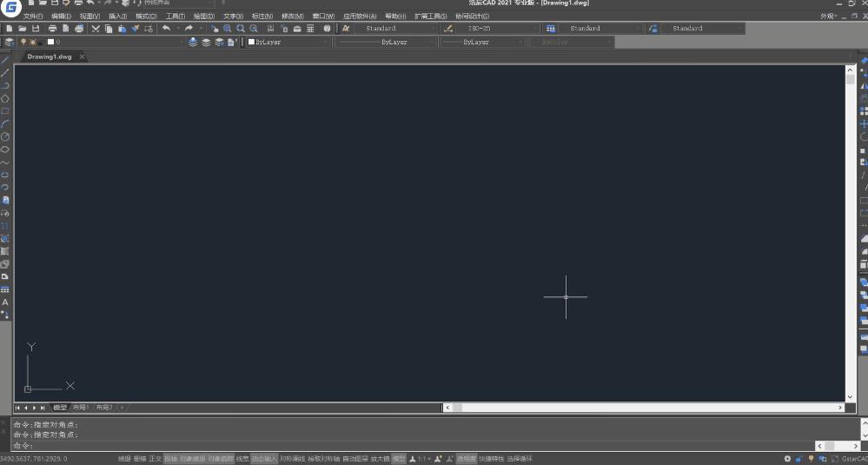Open the 帮助(H) Help menu
The image size is (868, 465).
(395, 16)
